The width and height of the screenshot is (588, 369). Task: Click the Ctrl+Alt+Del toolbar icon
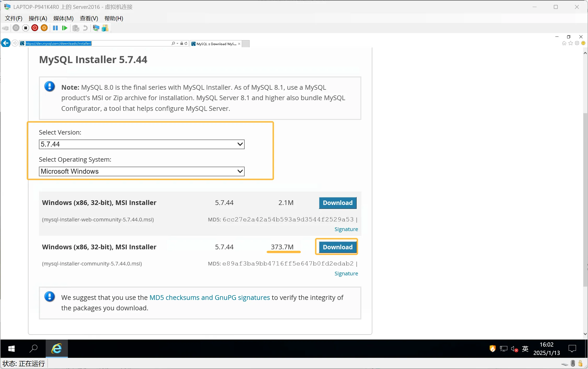pos(5,28)
